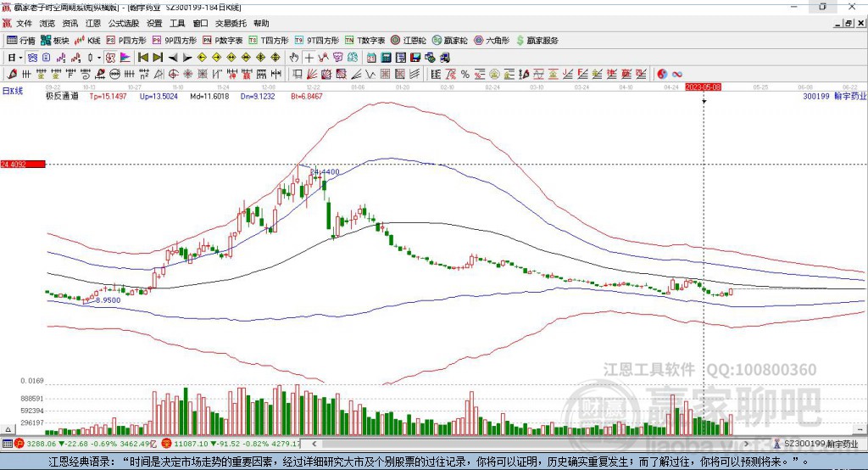Screen dimensions: 868x470
Task: Click the 极反通道 indicator name
Action: point(62,97)
